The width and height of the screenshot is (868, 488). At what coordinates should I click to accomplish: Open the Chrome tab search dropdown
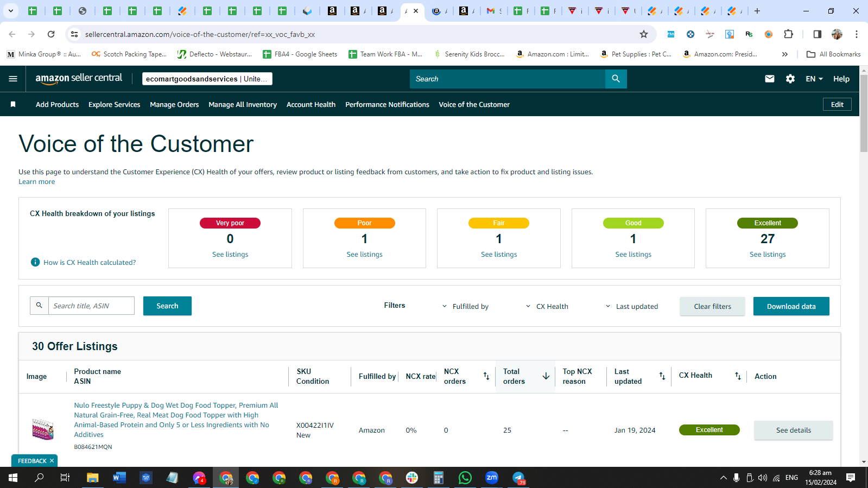tap(10, 11)
